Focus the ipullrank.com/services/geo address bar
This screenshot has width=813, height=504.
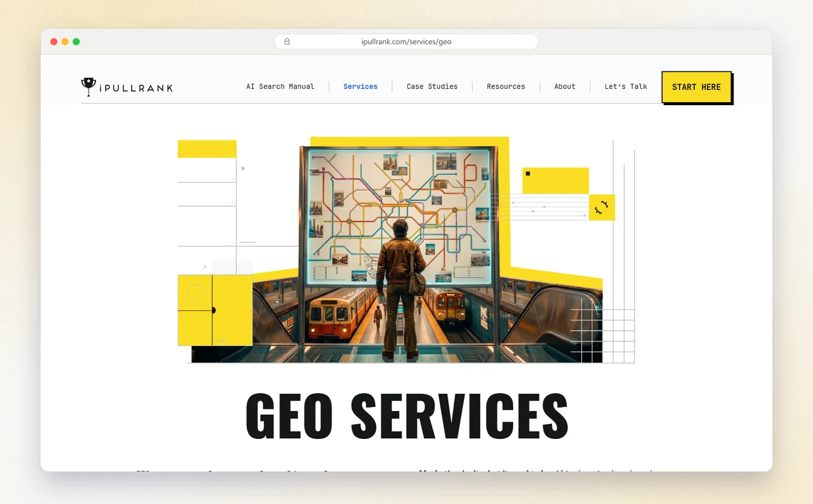[406, 42]
